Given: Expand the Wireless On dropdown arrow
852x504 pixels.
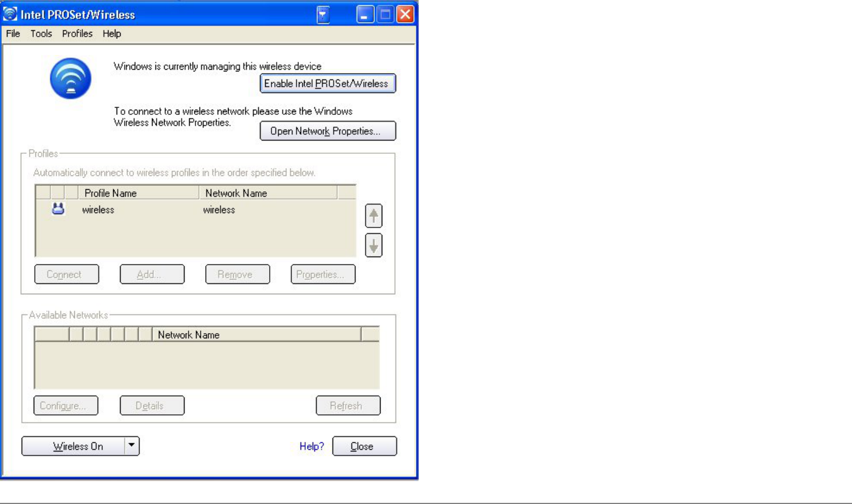Looking at the screenshot, I should pos(131,446).
